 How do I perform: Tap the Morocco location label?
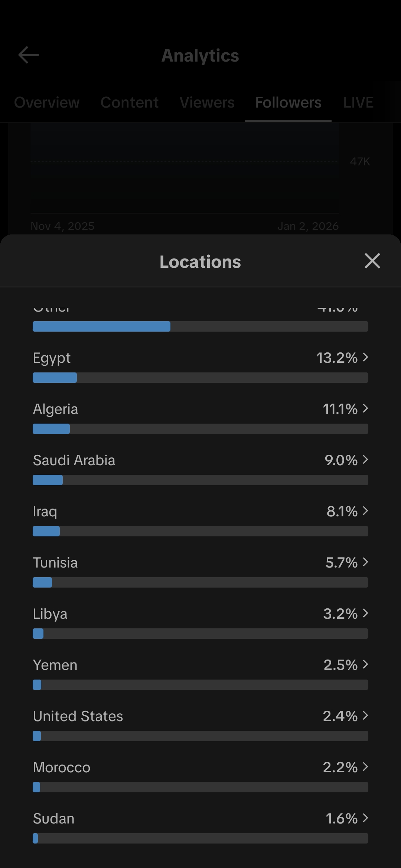tap(62, 767)
